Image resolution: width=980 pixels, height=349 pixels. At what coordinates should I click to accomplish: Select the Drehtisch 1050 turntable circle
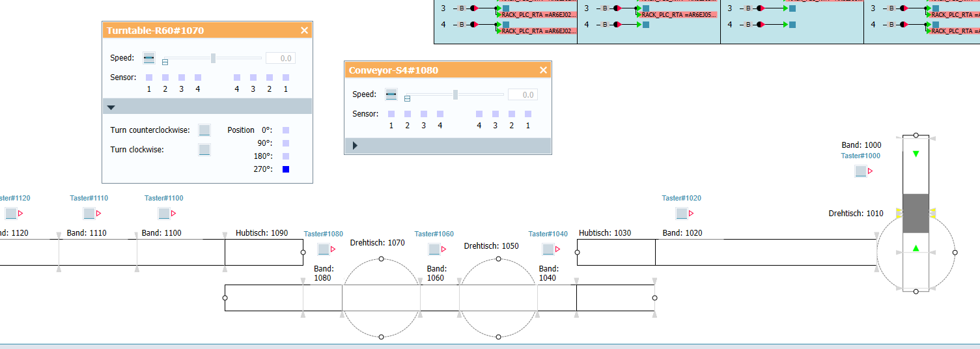click(498, 298)
